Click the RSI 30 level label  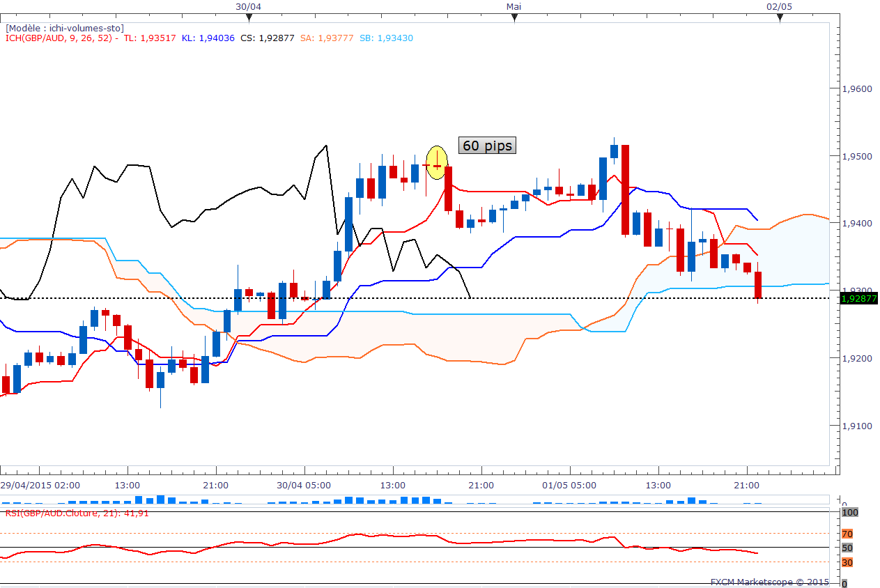[x=847, y=562]
